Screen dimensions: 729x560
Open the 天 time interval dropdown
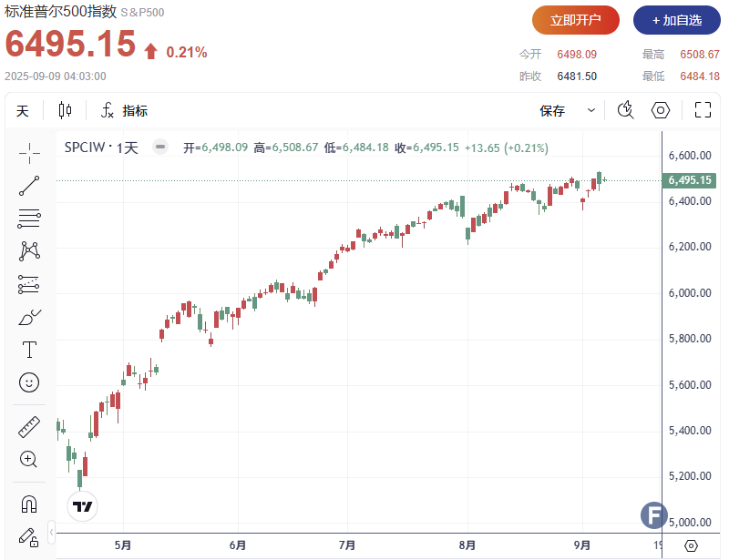23,111
